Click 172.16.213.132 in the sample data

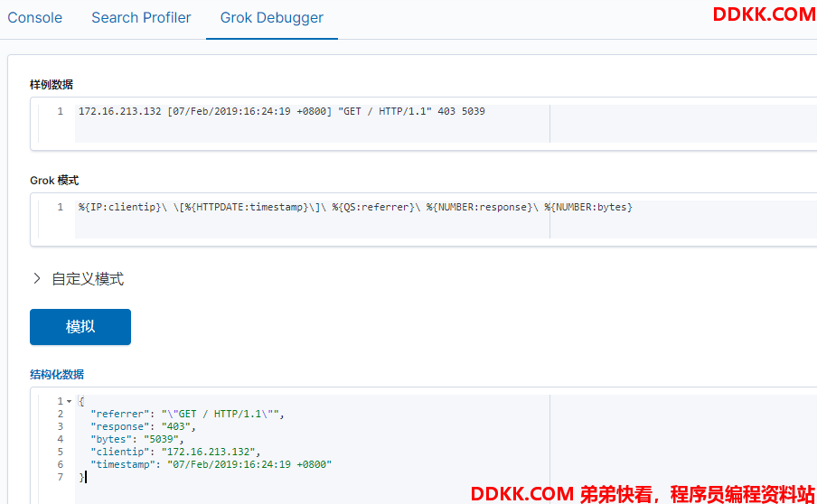click(120, 111)
